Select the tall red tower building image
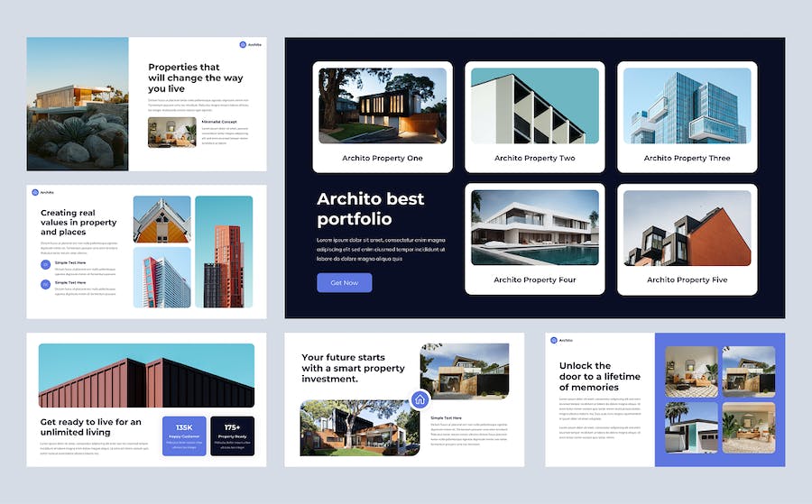The height and width of the screenshot is (504, 812). point(224,252)
